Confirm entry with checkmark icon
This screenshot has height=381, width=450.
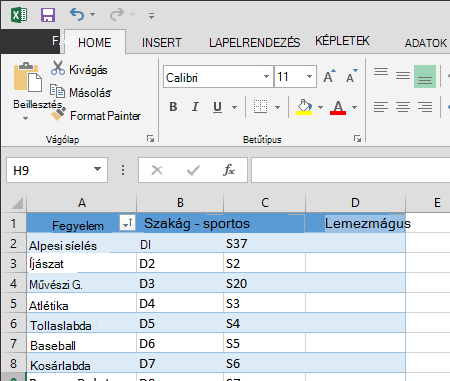point(193,170)
